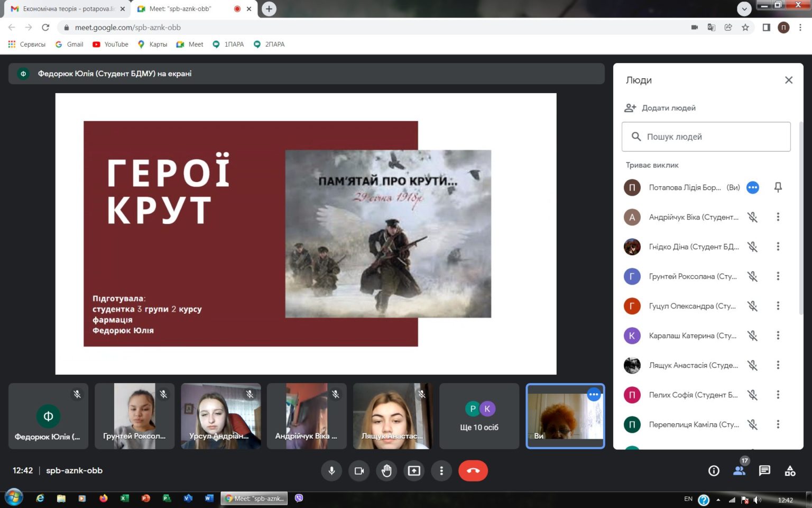Click Windows Start button

[13, 498]
